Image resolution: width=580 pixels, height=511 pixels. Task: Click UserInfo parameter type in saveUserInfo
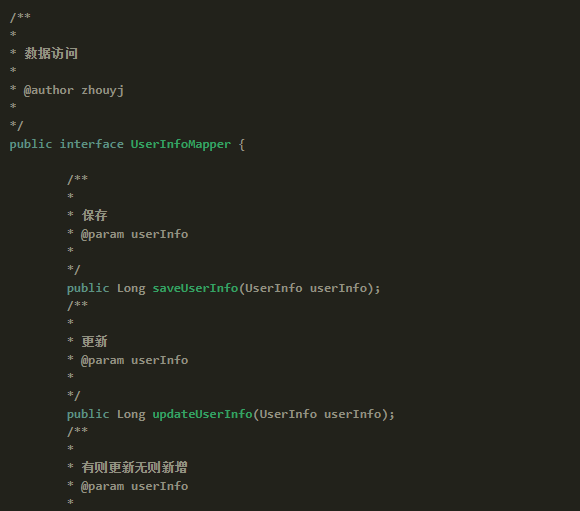[274, 288]
